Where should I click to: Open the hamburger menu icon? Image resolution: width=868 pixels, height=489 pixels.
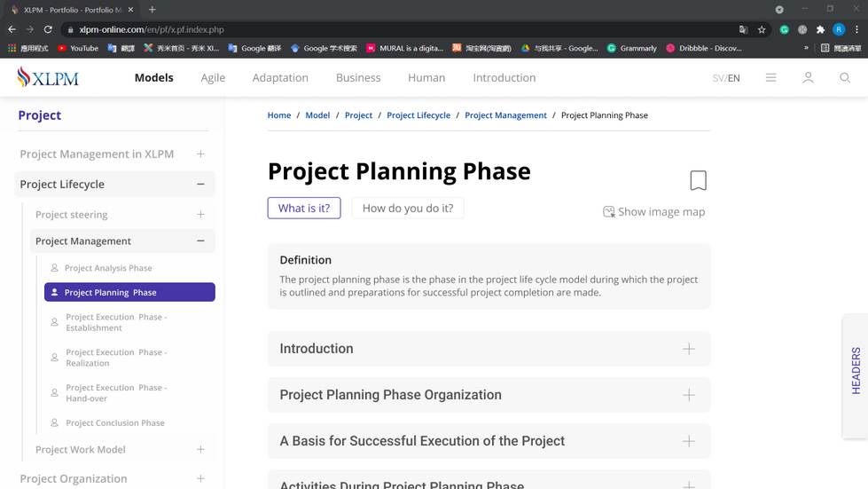click(770, 77)
